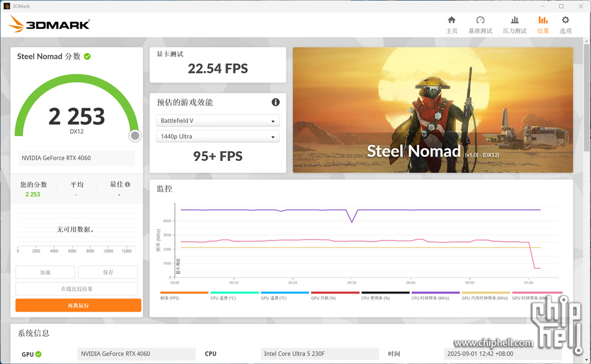This screenshot has width=591, height=364.
Task: Click the 监控 monitoring heading
Action: tap(164, 189)
